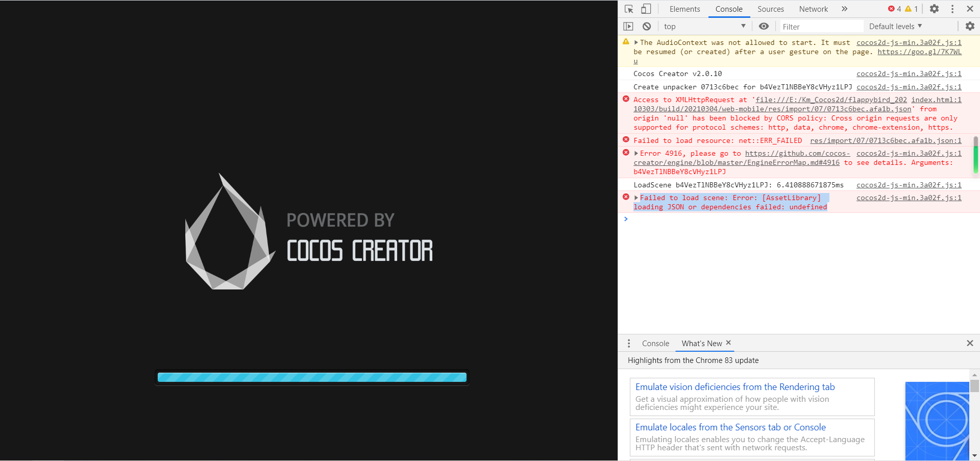Click What's New scrollbar down arrow
This screenshot has height=461, width=980.
click(x=974, y=455)
